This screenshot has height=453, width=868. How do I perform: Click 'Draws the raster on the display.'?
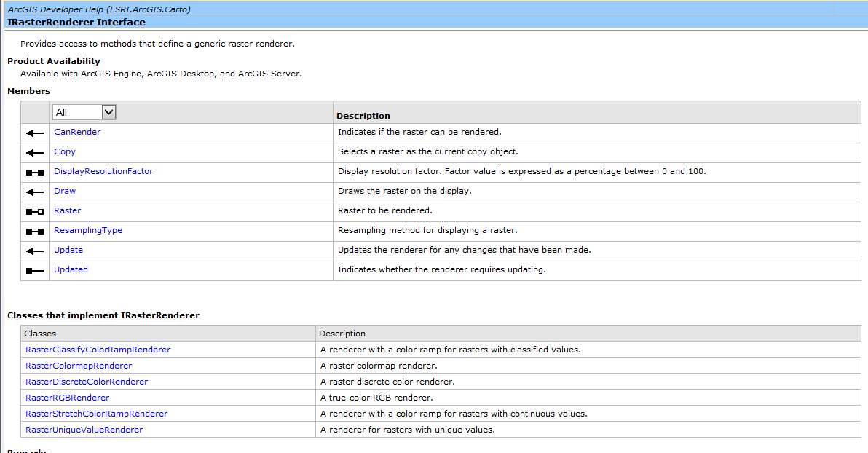[405, 191]
